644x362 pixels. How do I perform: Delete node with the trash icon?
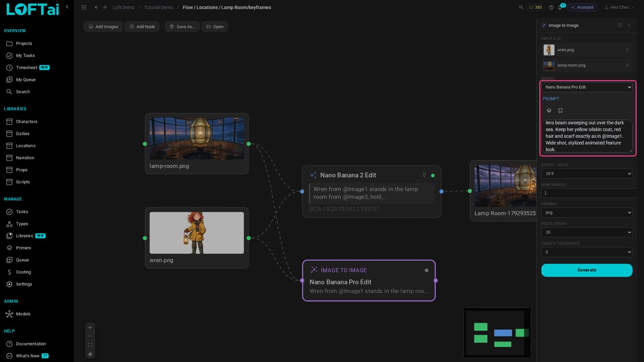click(x=620, y=25)
